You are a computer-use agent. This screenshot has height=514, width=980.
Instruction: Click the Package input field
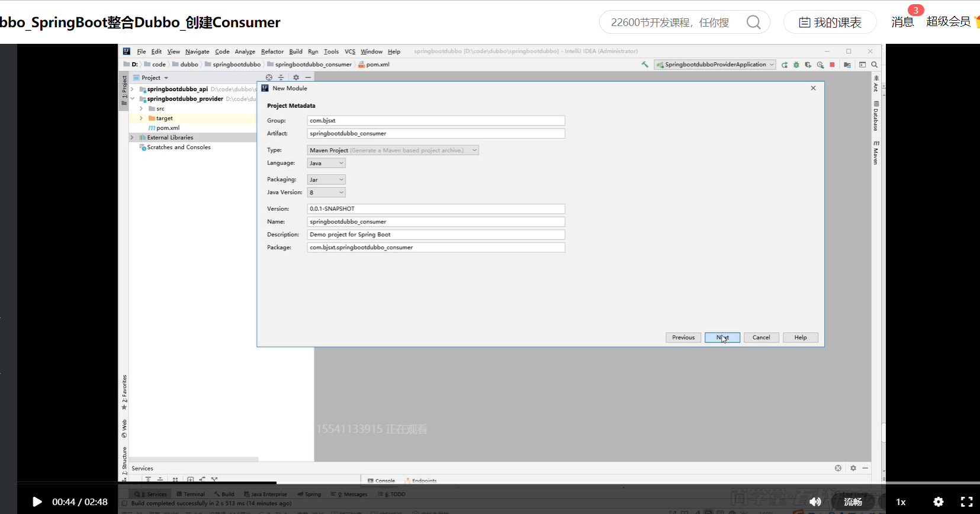436,248
